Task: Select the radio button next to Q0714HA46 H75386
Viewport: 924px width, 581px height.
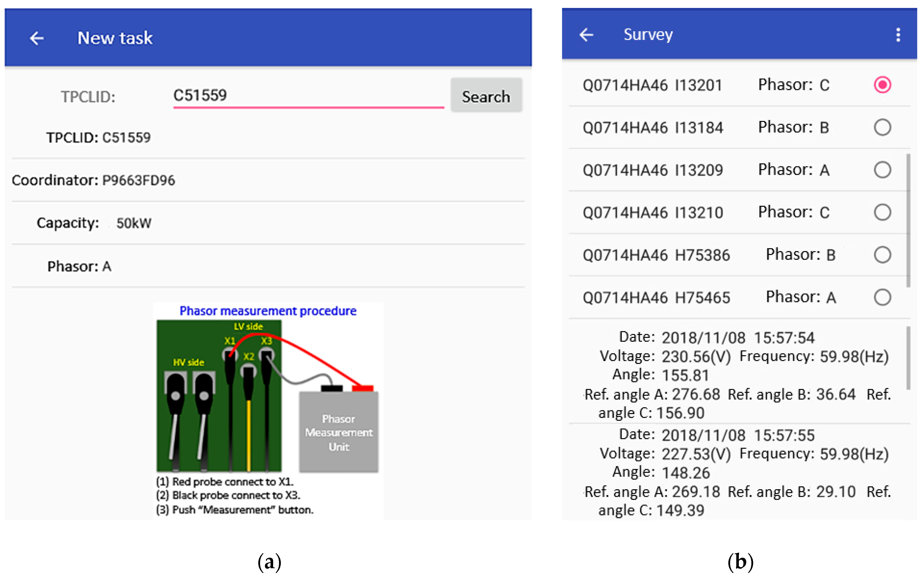Action: point(882,254)
